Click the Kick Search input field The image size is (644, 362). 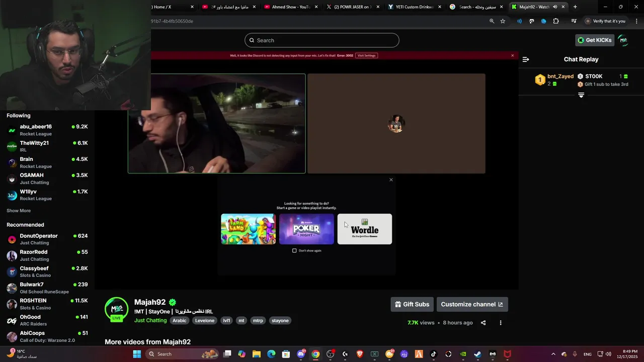coord(322,40)
